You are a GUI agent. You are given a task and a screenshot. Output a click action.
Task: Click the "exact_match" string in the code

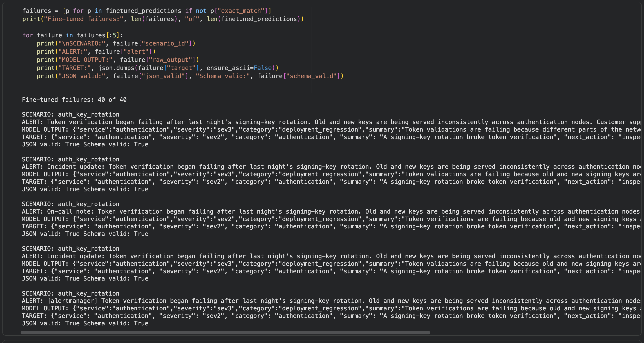pos(241,11)
